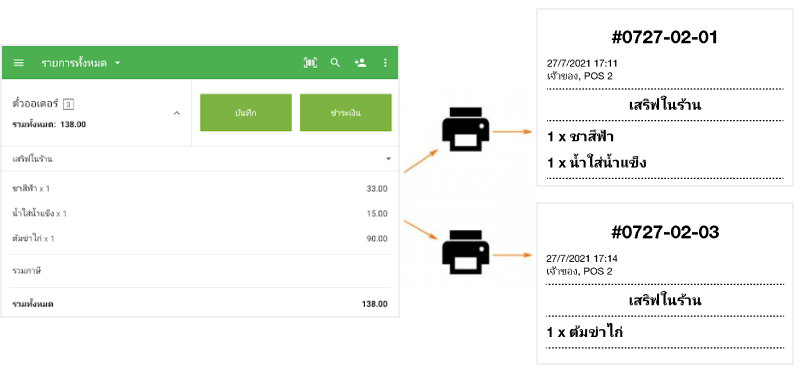Click the add customer icon
The image size is (800, 389).
[x=360, y=63]
